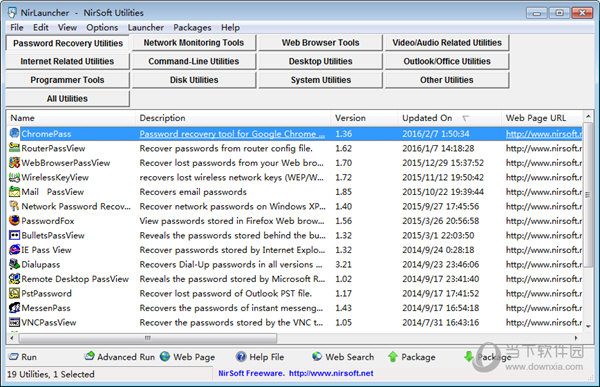Click the Advanced Run button label
Viewport: 600px width, 387px height.
point(126,357)
